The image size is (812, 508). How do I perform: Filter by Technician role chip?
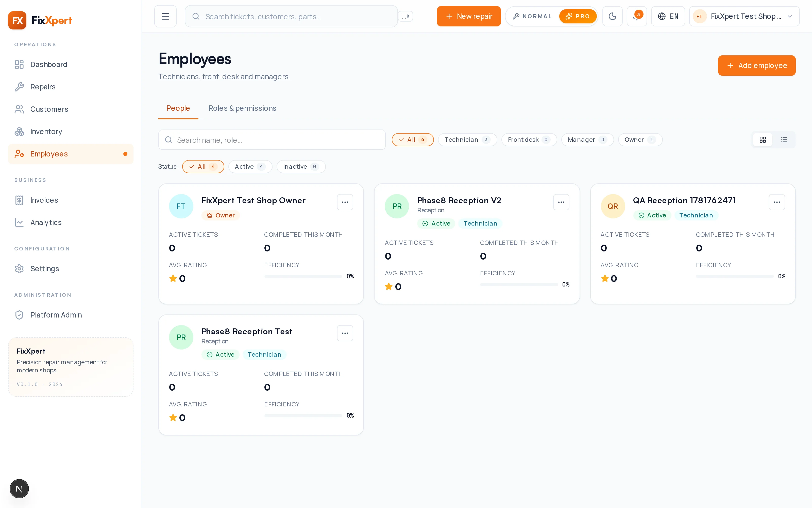point(467,140)
